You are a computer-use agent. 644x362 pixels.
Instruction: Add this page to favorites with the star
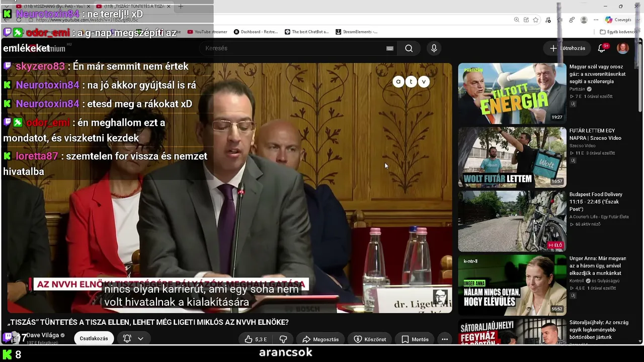pos(536,20)
